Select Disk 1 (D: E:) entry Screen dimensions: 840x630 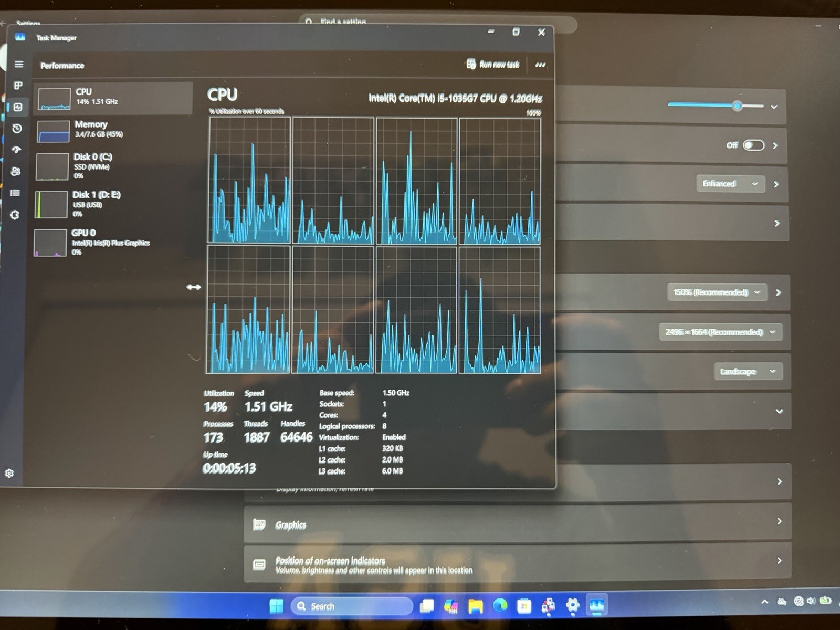[x=111, y=204]
